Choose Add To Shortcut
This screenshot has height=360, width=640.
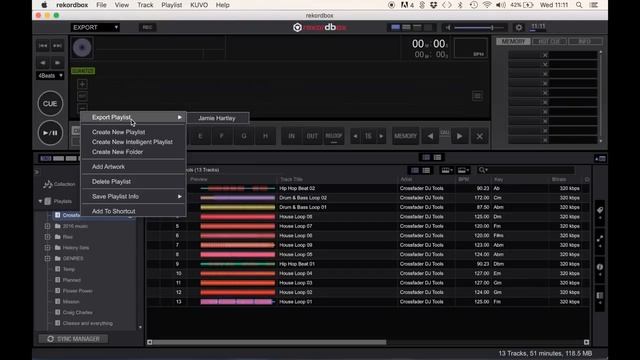tap(113, 211)
